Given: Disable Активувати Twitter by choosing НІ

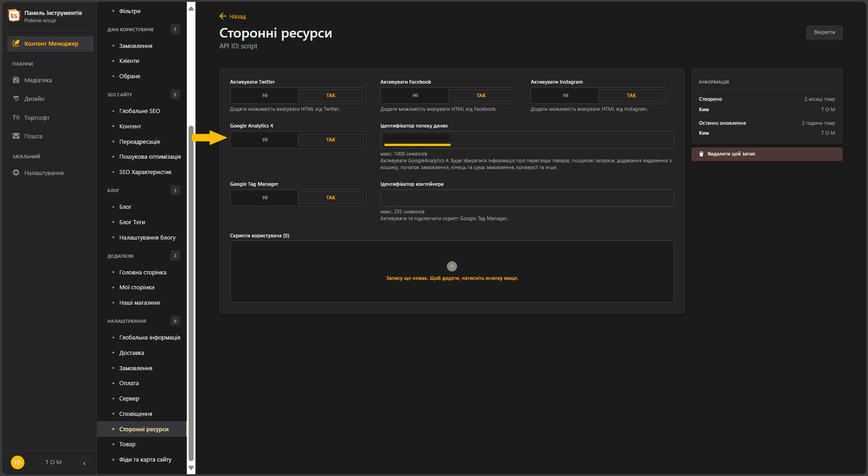Looking at the screenshot, I should click(264, 95).
